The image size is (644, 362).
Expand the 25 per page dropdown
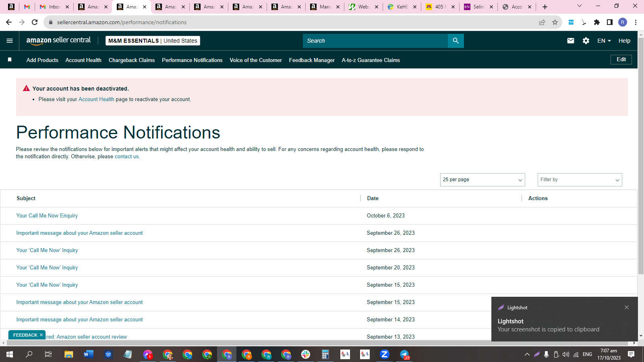tap(482, 180)
